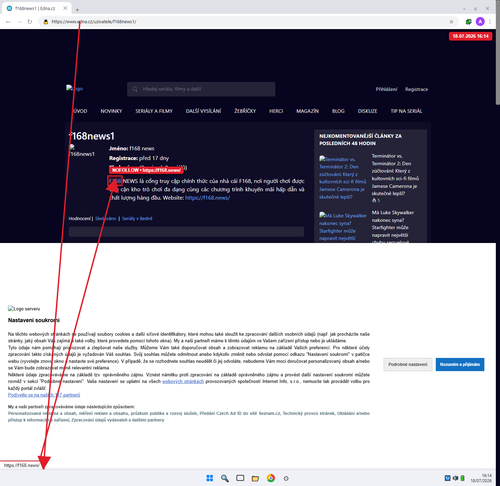Open the settings gear app on taskbar
This screenshot has height=486, width=500.
pyautogui.click(x=286, y=478)
